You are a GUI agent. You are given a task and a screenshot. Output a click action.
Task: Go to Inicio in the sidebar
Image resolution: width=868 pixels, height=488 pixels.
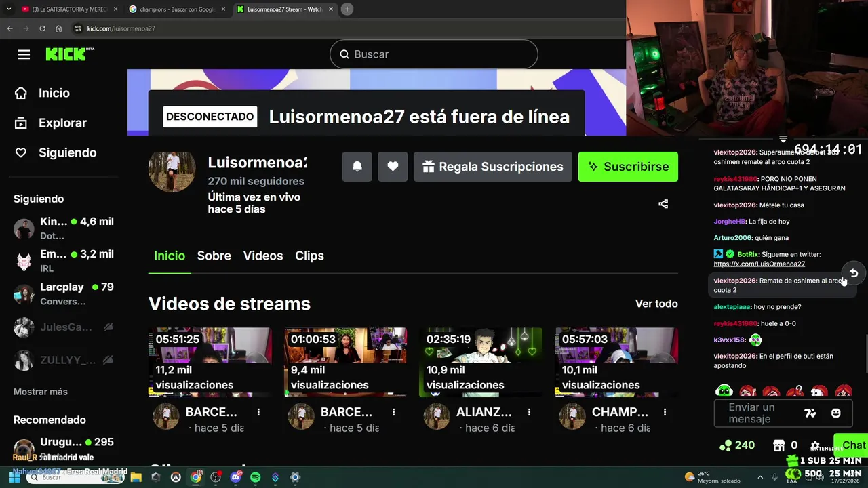click(42, 93)
